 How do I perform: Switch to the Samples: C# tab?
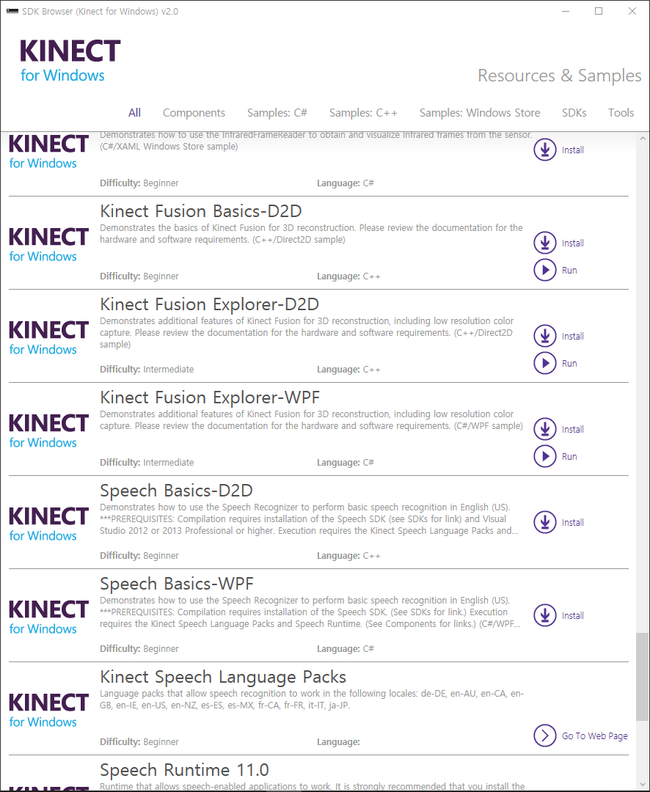277,113
